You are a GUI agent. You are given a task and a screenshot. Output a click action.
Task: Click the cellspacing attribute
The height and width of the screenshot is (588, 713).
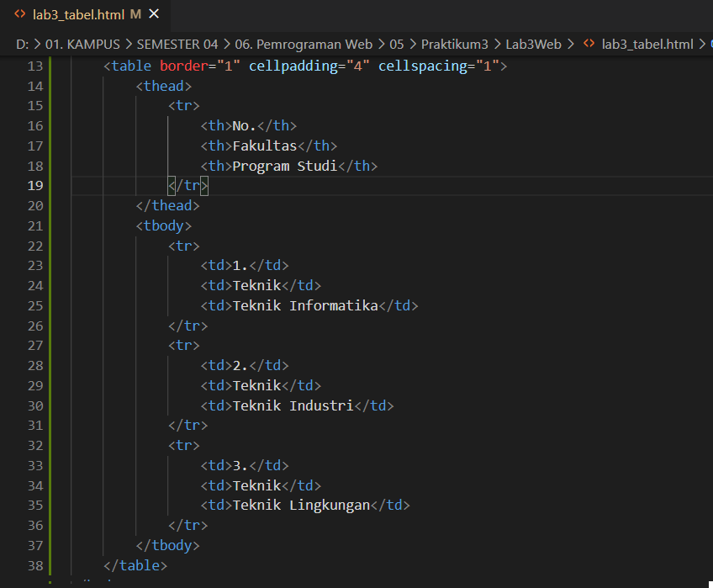423,66
